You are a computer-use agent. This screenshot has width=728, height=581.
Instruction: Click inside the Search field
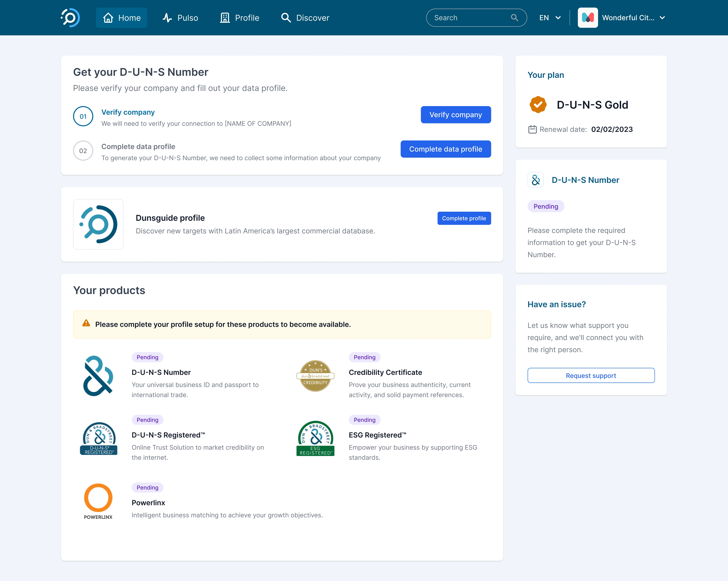(x=476, y=18)
